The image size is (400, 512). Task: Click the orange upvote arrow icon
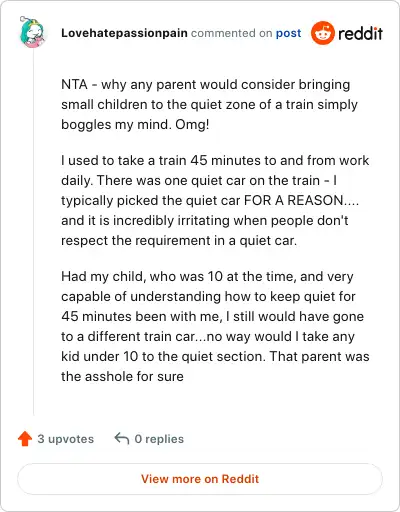(x=25, y=439)
